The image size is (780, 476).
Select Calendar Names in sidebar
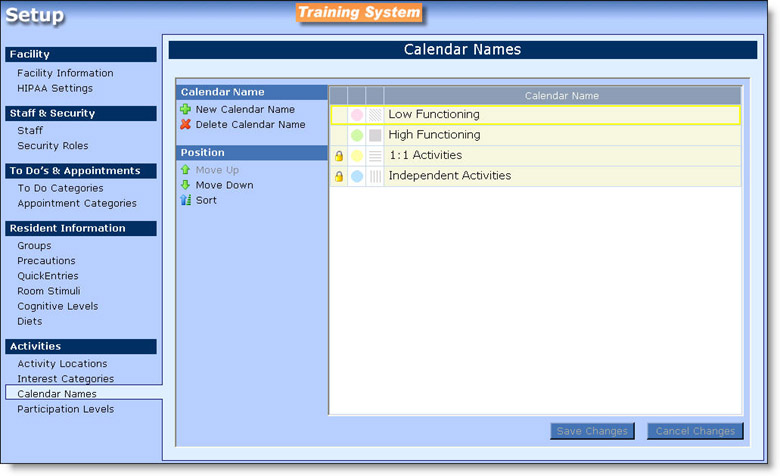pos(57,393)
